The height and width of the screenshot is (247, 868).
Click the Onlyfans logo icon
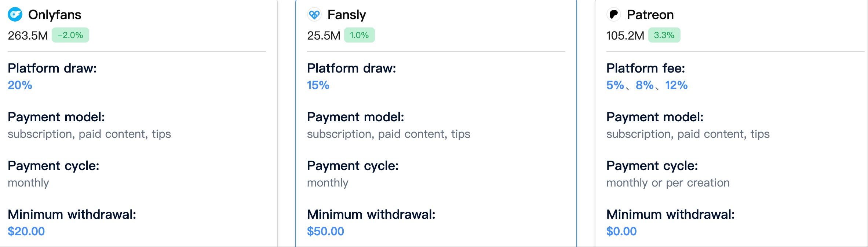click(15, 15)
